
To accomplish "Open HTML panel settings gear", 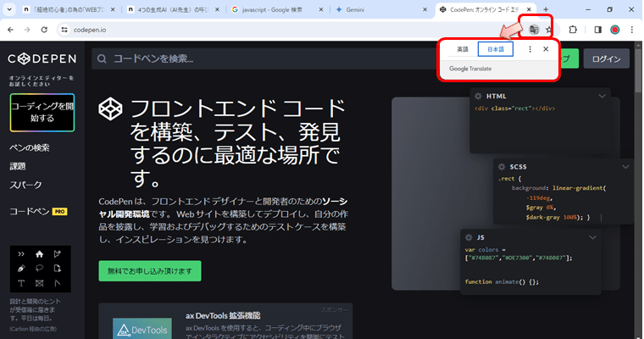I will click(x=478, y=96).
